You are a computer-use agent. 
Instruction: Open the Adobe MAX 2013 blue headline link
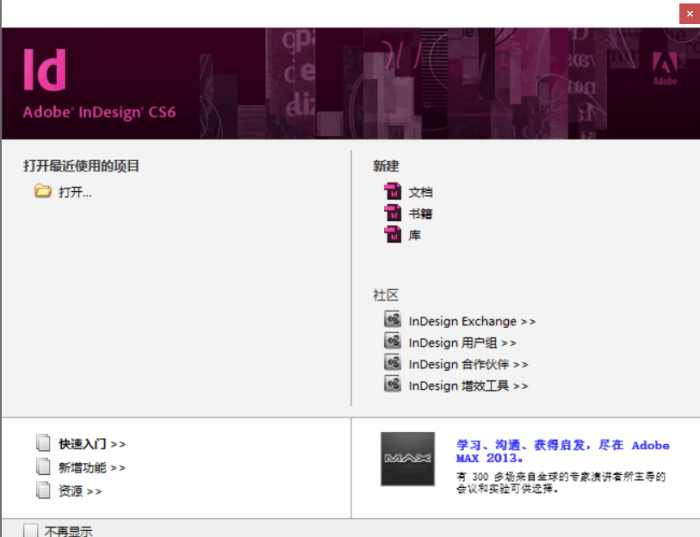[x=562, y=451]
